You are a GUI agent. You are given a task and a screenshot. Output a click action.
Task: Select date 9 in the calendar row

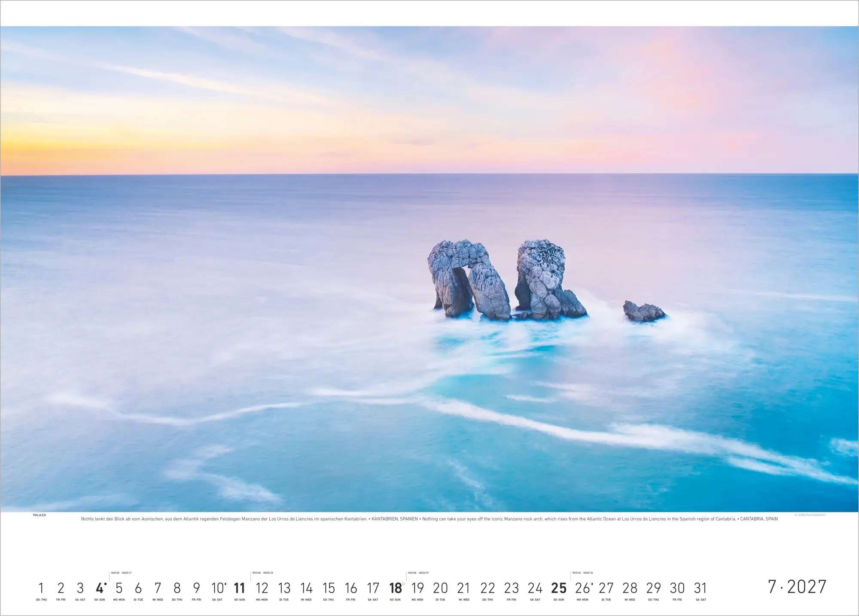(x=196, y=588)
